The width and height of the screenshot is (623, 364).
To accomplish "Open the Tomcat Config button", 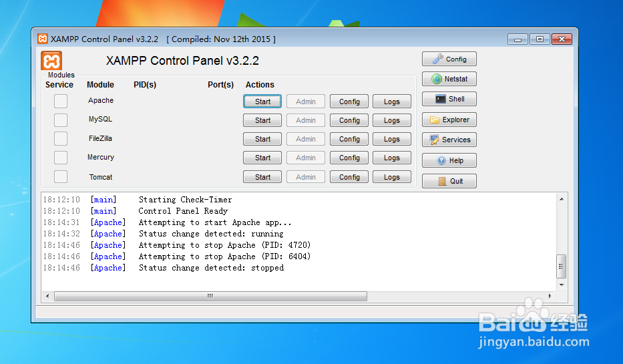I will pyautogui.click(x=349, y=176).
